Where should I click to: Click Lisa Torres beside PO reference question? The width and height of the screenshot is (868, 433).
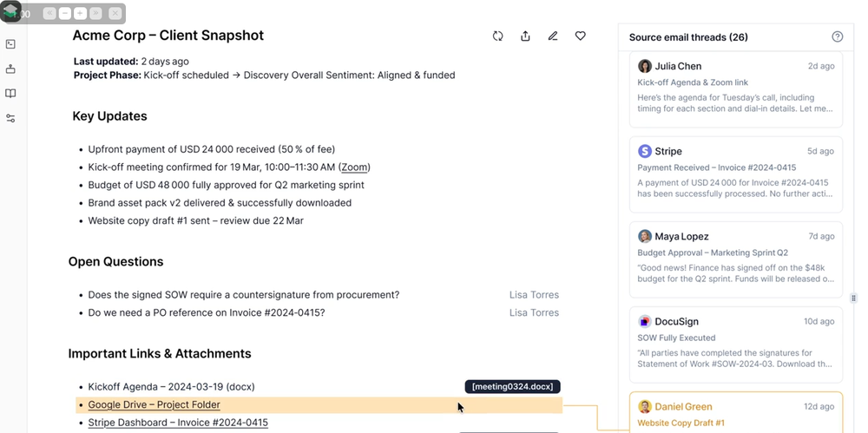click(x=534, y=313)
